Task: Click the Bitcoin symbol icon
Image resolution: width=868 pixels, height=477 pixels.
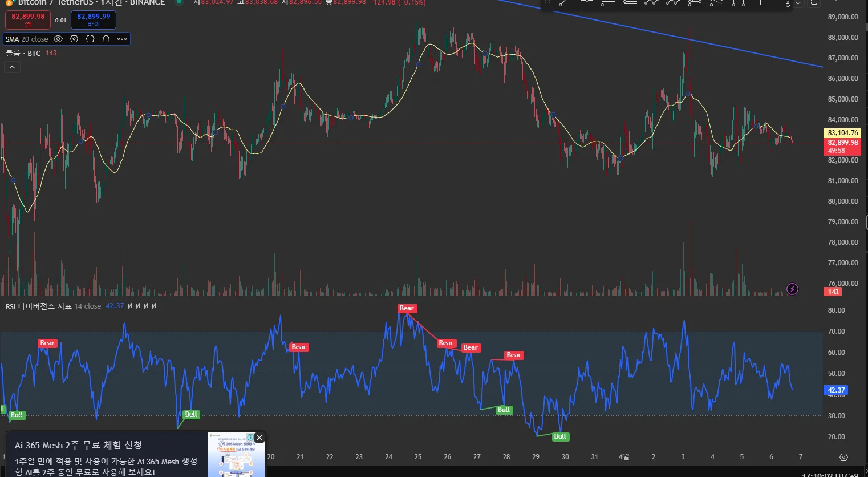Action: coord(9,2)
